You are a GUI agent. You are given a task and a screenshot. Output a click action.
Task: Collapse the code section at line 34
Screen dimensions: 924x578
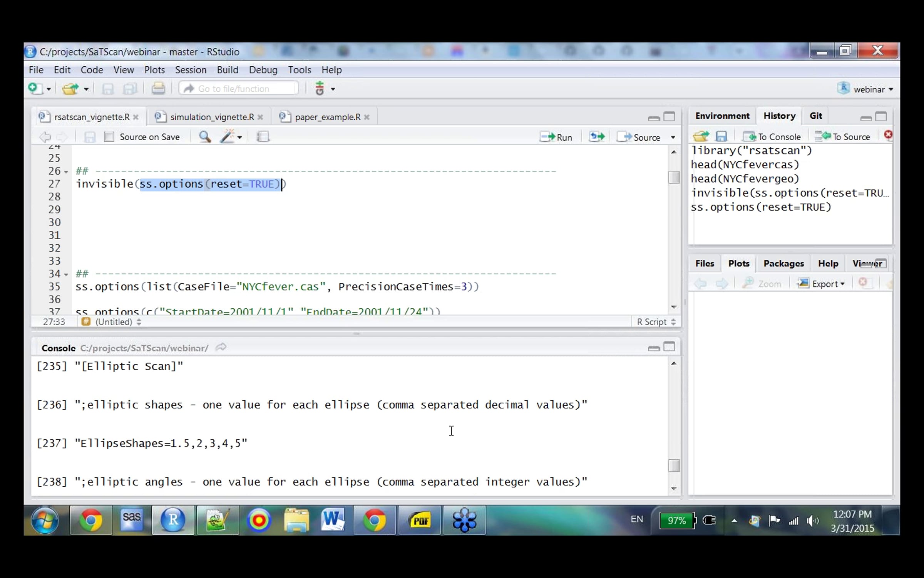click(x=66, y=274)
